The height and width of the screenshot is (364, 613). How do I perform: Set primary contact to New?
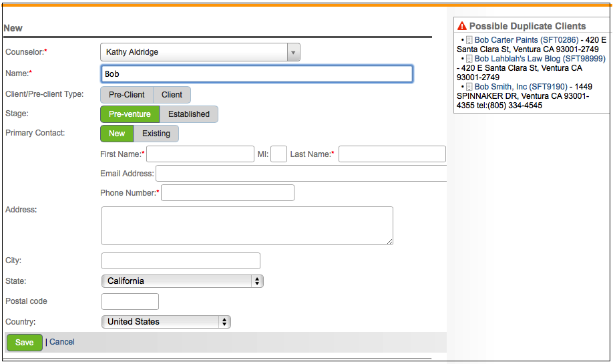click(117, 134)
